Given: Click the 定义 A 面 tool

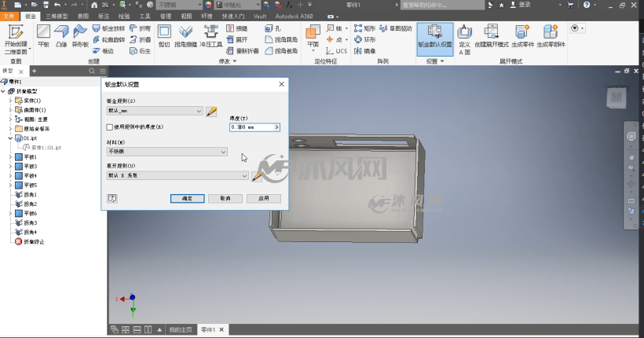Looking at the screenshot, I should (464, 40).
